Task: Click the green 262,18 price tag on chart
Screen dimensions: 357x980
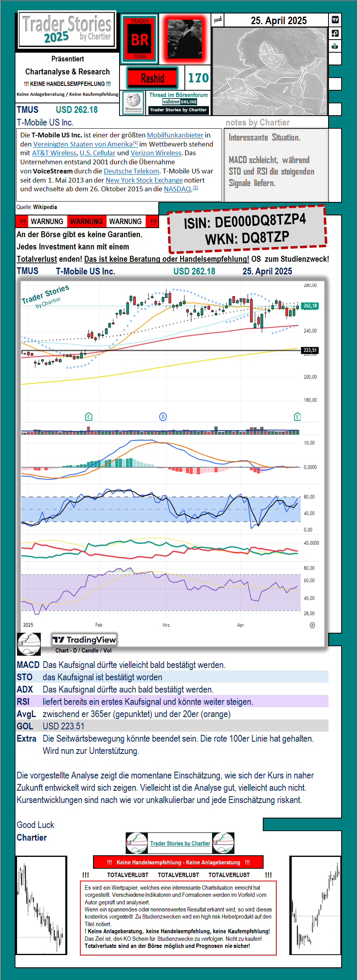Action: tap(310, 306)
